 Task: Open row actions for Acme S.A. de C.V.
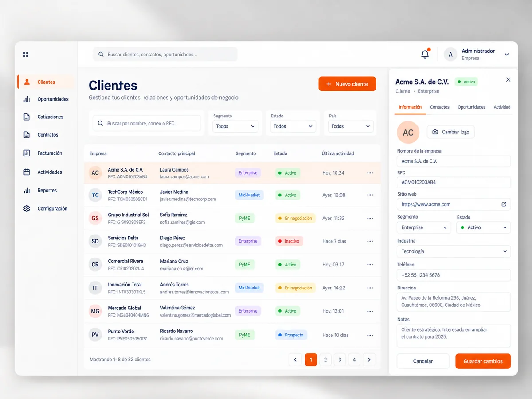[x=370, y=173]
